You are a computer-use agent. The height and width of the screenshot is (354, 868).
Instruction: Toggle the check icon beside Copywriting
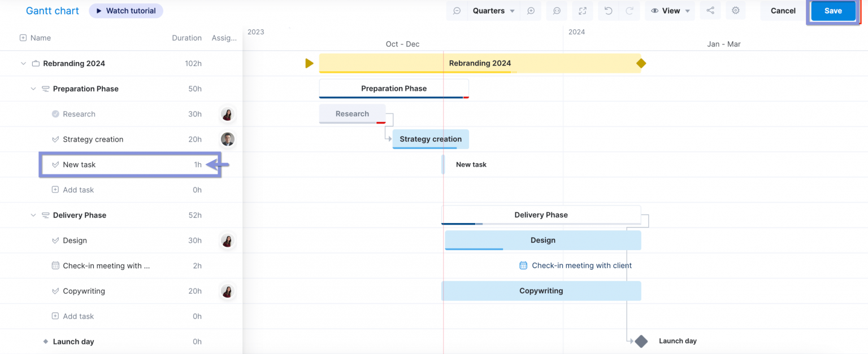[54, 291]
